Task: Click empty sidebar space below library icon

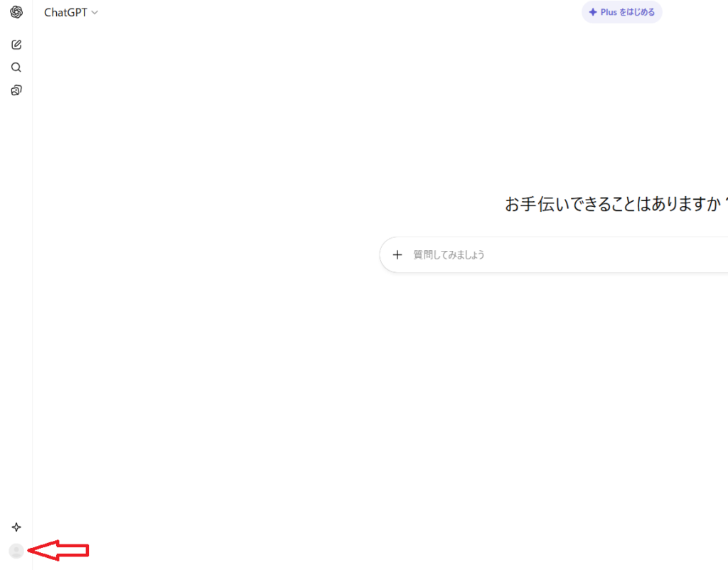Action: click(x=16, y=284)
